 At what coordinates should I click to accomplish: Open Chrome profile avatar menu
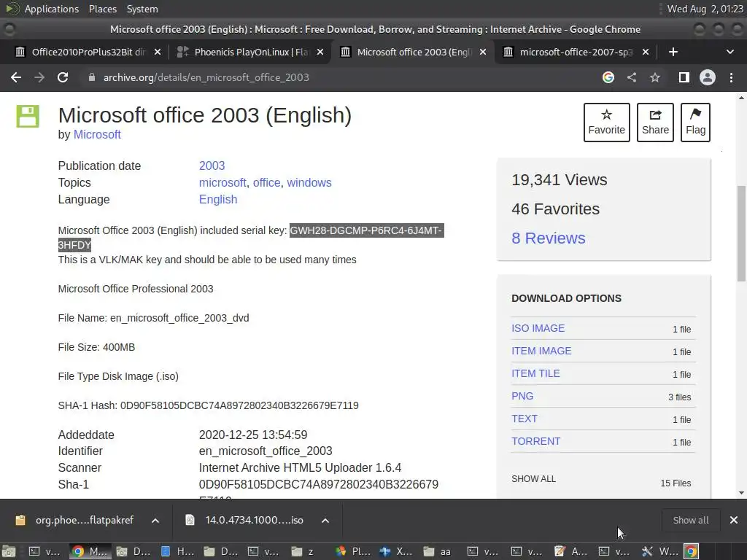(708, 77)
